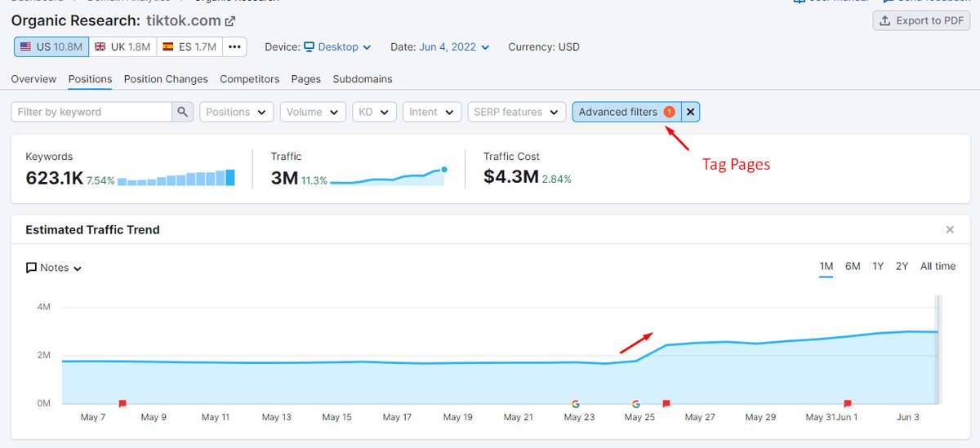The image size is (980, 448).
Task: Click the 3M traffic value
Action: click(284, 177)
